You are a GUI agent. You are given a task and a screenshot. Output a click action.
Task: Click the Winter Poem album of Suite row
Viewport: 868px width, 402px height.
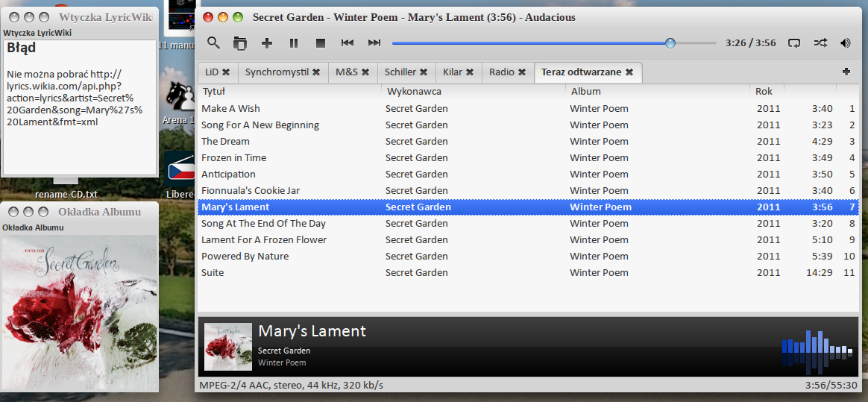coord(599,273)
